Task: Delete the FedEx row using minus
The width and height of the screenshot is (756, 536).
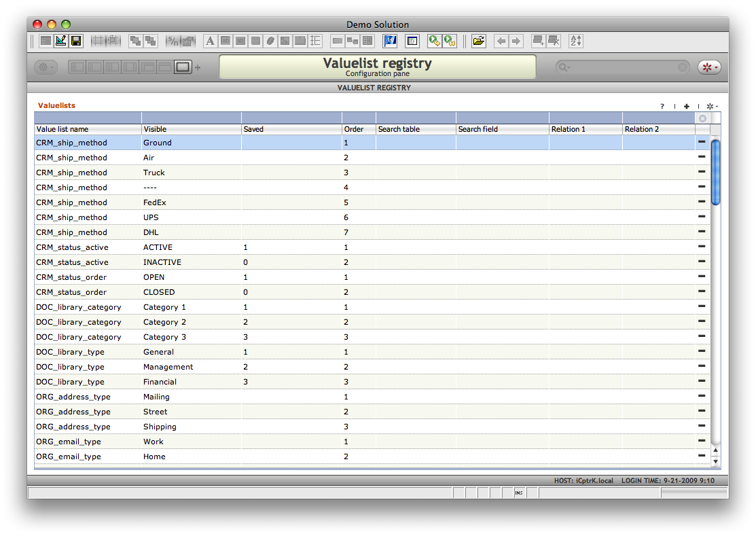Action: (x=702, y=202)
